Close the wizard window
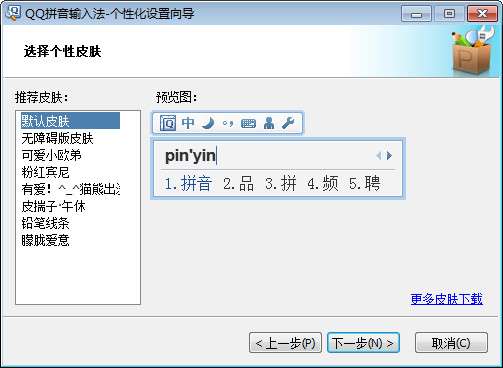The height and width of the screenshot is (368, 503). 482,14
